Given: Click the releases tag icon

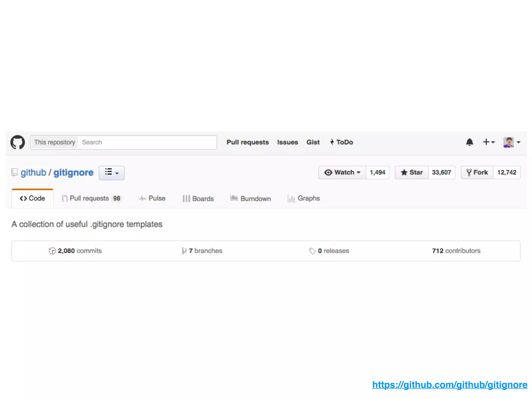Looking at the screenshot, I should pos(312,251).
